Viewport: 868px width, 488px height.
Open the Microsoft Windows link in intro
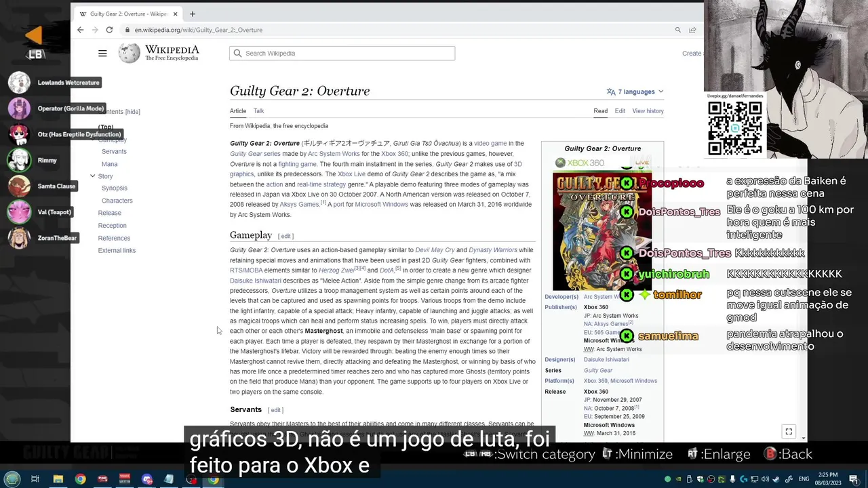(381, 205)
